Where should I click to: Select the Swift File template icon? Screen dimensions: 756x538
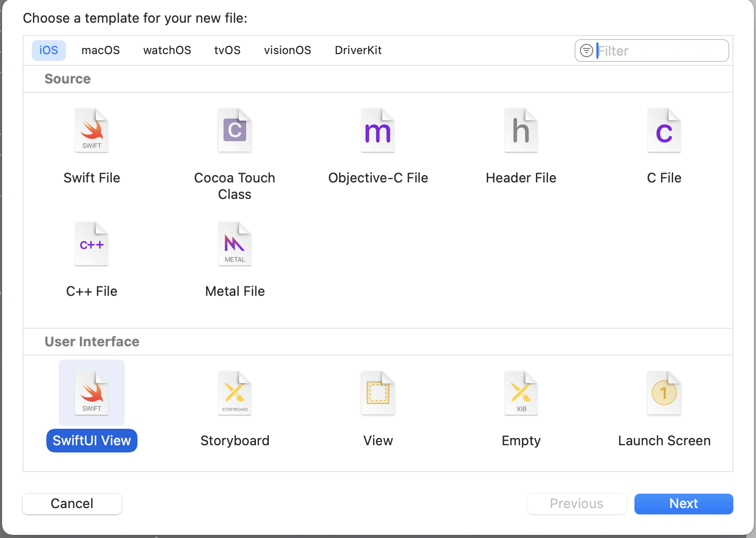pos(92,131)
